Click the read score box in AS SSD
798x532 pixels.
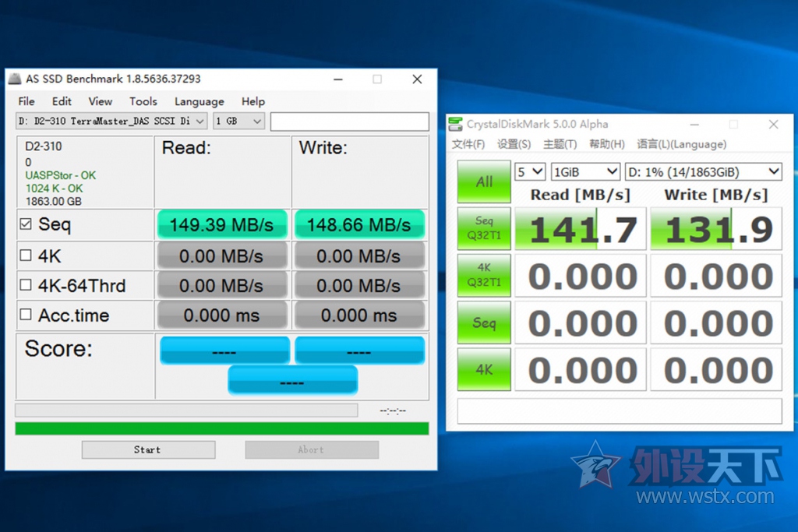pos(224,350)
